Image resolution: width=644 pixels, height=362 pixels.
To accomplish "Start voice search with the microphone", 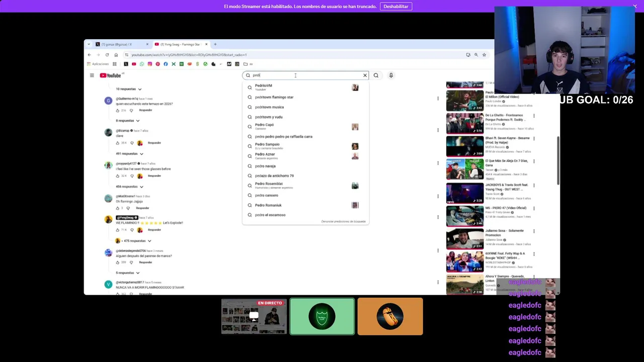I will click(x=391, y=75).
